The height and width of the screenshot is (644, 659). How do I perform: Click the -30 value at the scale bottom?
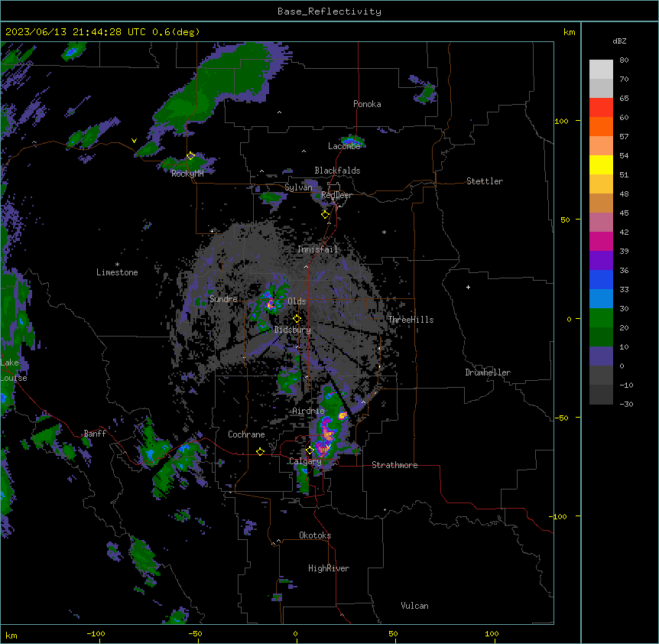coord(626,404)
